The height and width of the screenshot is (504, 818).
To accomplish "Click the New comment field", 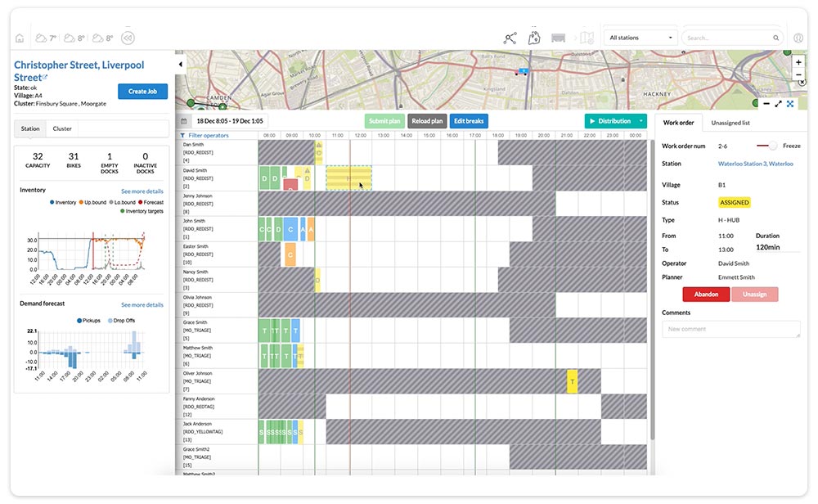I will pyautogui.click(x=730, y=329).
